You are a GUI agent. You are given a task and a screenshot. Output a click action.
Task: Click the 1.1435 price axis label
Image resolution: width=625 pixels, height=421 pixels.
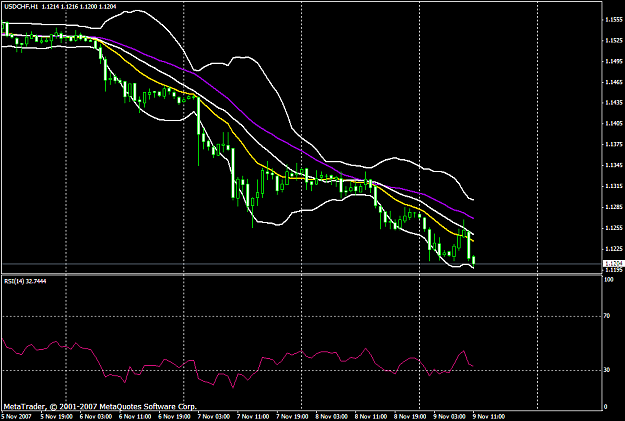(x=614, y=102)
